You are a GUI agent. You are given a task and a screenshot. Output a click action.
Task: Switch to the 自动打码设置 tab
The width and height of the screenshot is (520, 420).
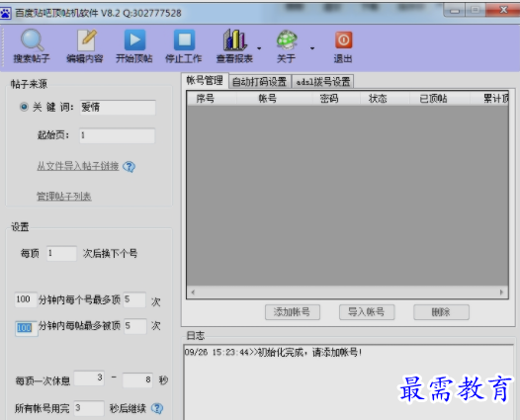pyautogui.click(x=260, y=82)
